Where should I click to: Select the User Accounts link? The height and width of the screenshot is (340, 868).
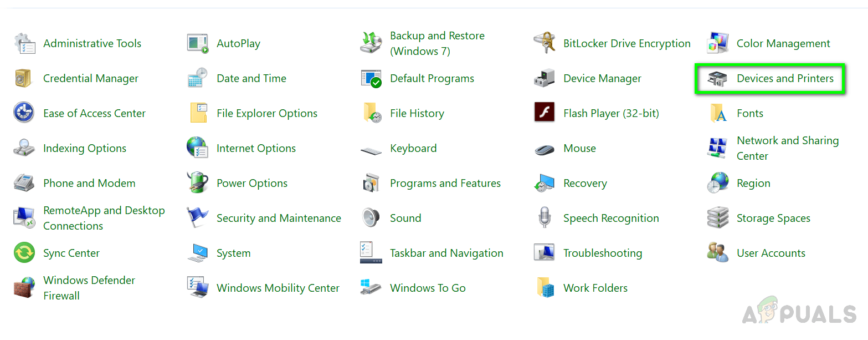click(771, 253)
